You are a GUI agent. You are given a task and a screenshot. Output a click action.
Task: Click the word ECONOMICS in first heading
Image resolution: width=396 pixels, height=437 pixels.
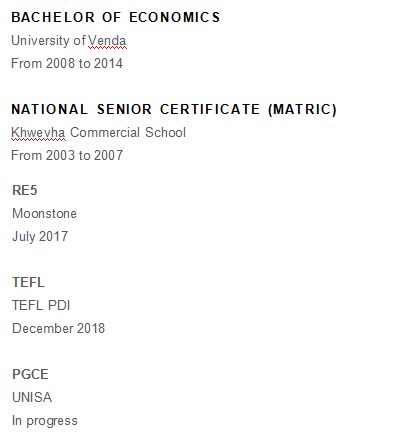coord(175,17)
